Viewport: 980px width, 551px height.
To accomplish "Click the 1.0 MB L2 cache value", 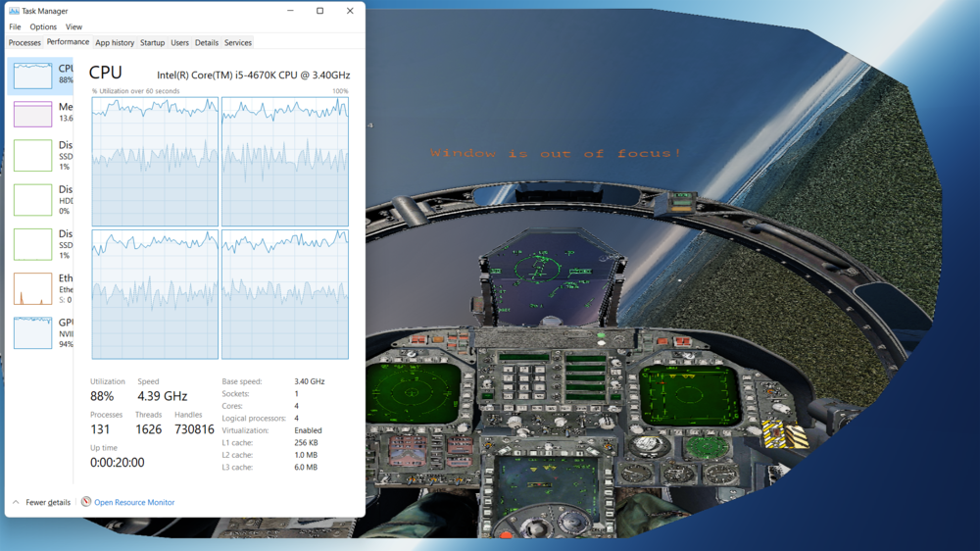I will pyautogui.click(x=306, y=455).
